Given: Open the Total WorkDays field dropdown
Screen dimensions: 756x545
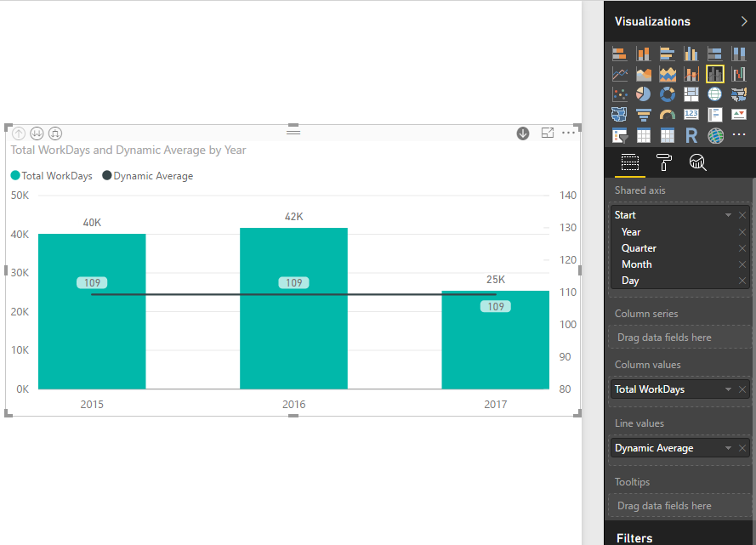Looking at the screenshot, I should (728, 389).
